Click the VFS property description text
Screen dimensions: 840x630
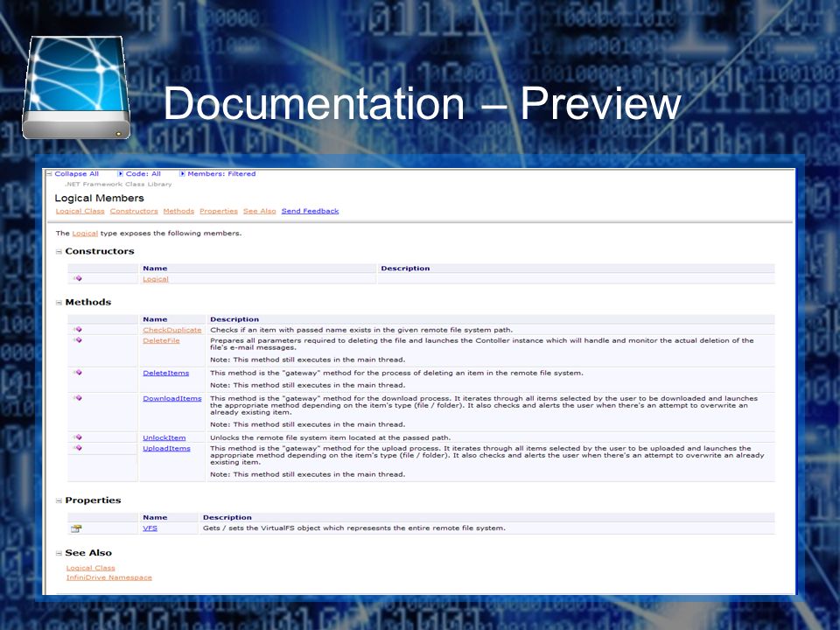coord(354,528)
